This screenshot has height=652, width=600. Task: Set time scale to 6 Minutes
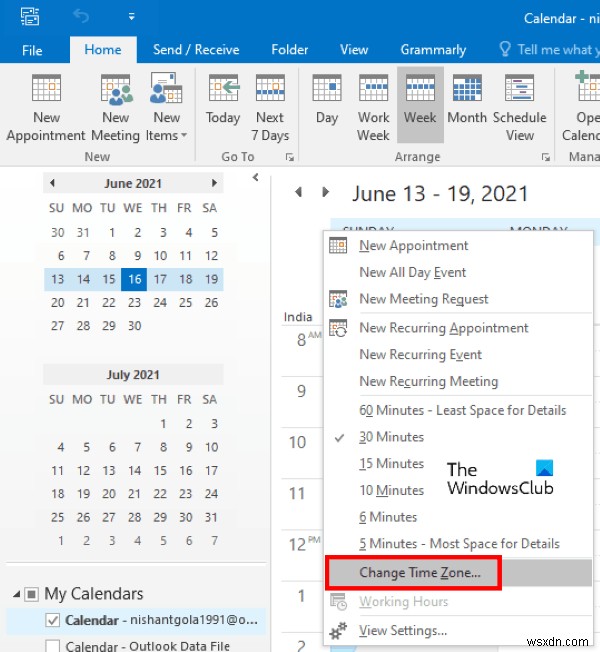click(x=458, y=517)
